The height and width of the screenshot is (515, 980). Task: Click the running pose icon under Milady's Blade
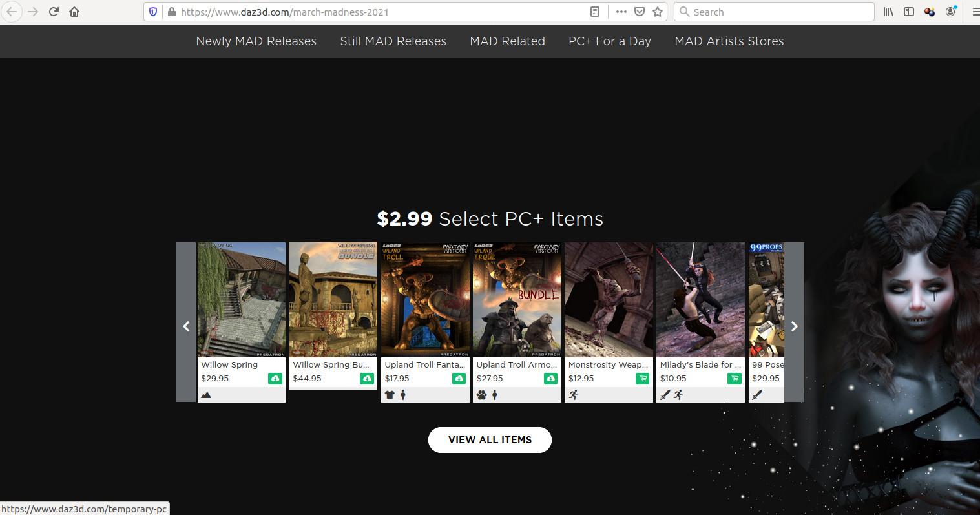click(x=678, y=395)
